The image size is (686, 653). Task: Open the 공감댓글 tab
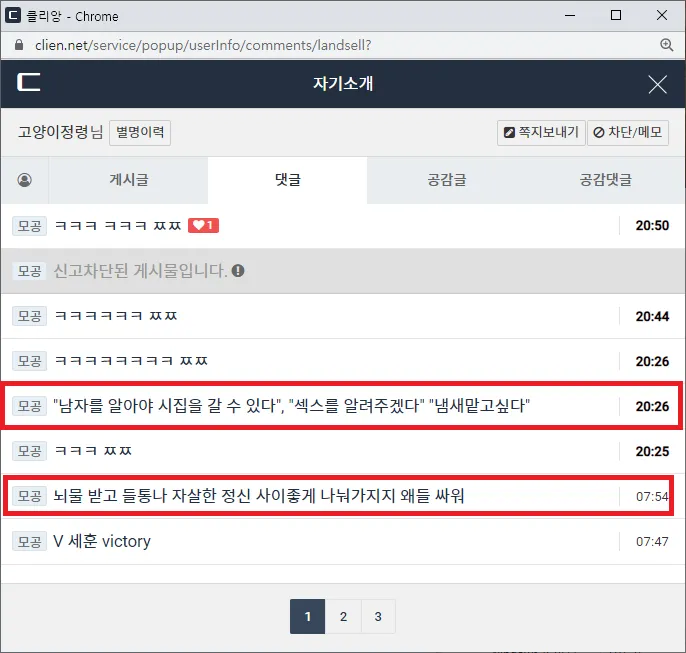[606, 180]
